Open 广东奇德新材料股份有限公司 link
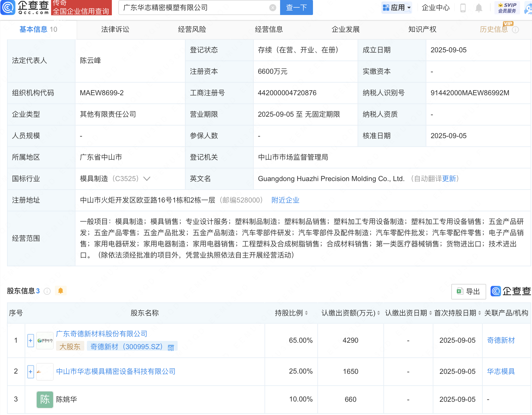This screenshot has height=415, width=532. point(102,334)
